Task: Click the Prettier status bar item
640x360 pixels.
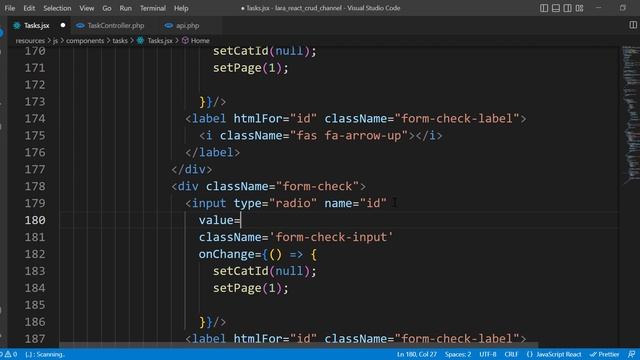Action: pos(604,354)
